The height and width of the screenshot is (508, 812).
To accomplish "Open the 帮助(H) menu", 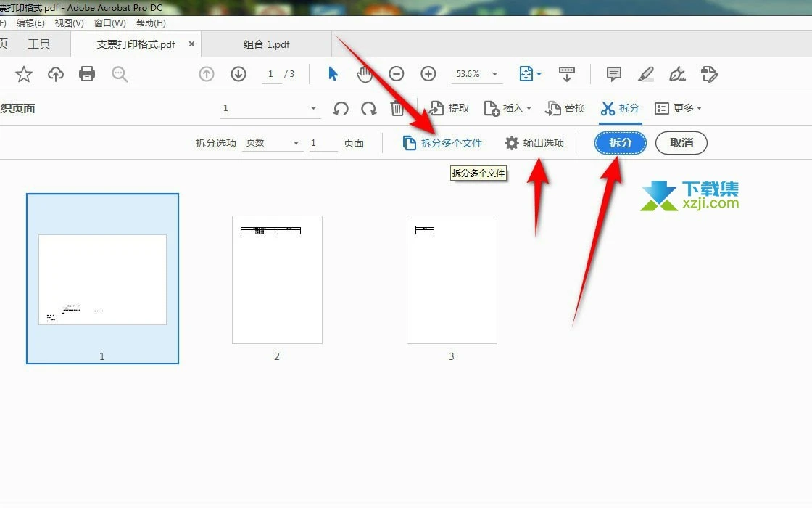I will click(150, 22).
